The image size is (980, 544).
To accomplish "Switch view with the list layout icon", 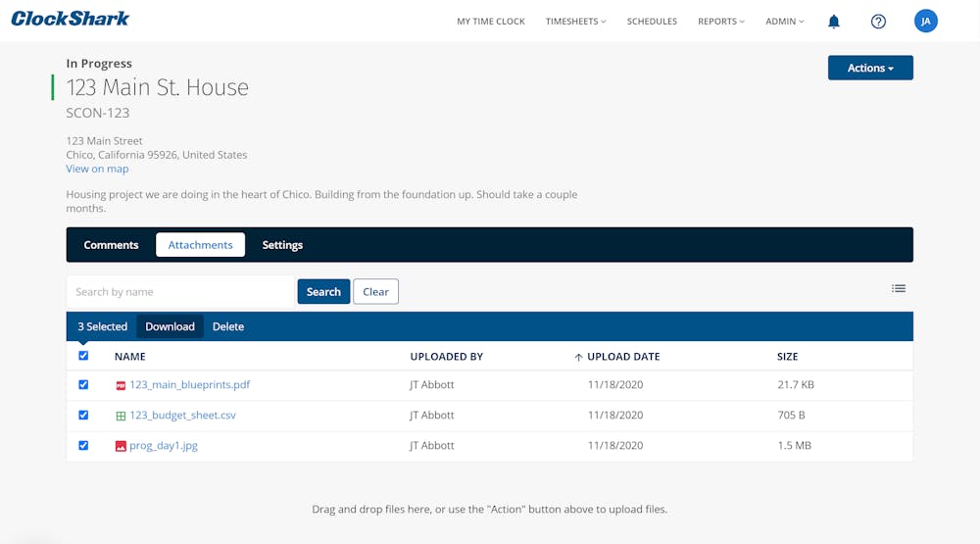I will [899, 288].
